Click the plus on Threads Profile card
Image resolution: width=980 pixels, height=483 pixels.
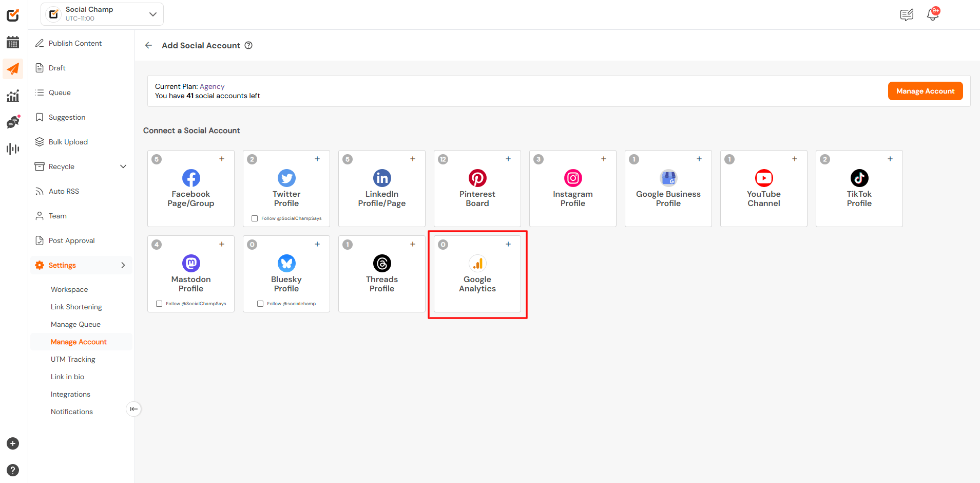point(413,244)
